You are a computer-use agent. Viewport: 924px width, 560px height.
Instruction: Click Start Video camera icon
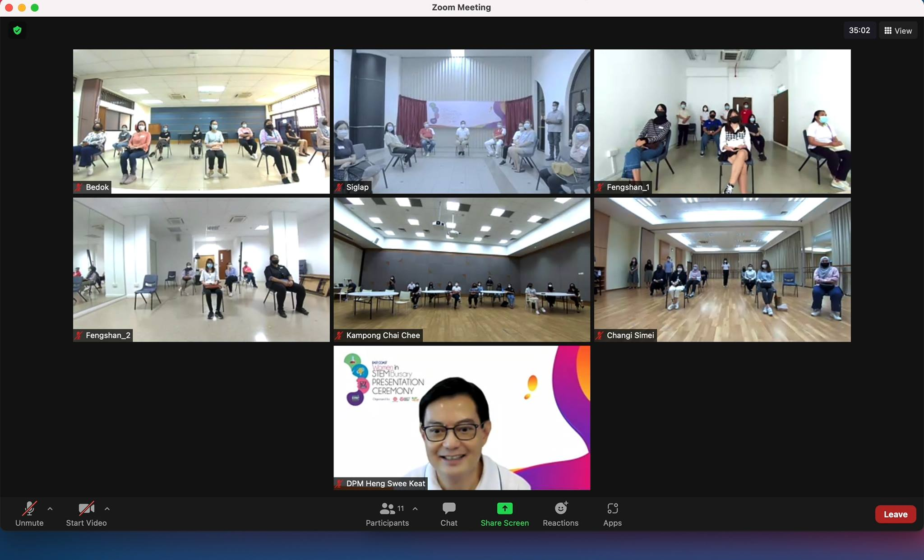pyautogui.click(x=86, y=509)
